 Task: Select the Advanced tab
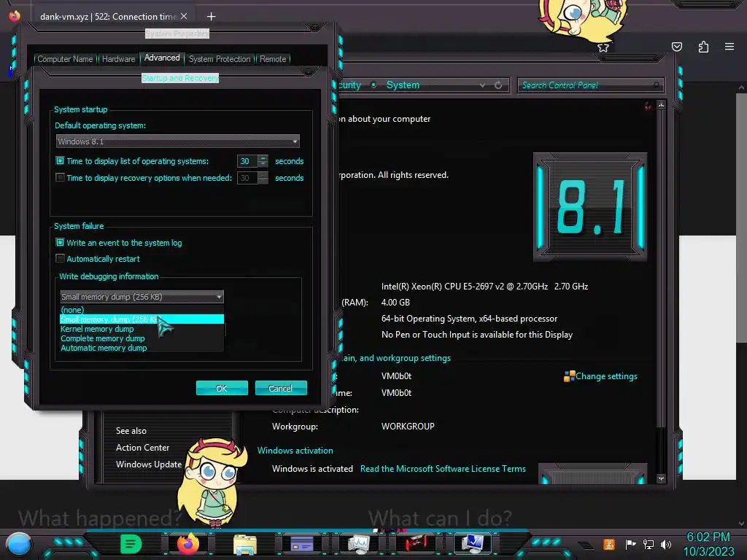[x=162, y=58]
